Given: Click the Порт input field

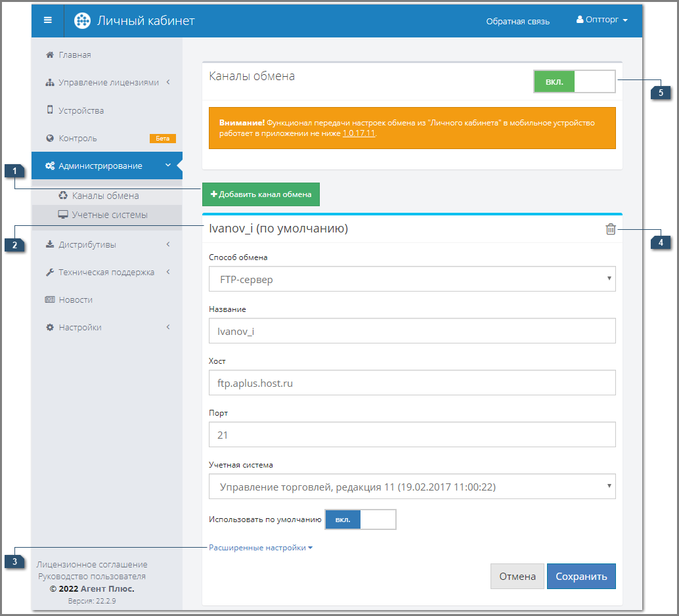Looking at the screenshot, I should (x=412, y=435).
